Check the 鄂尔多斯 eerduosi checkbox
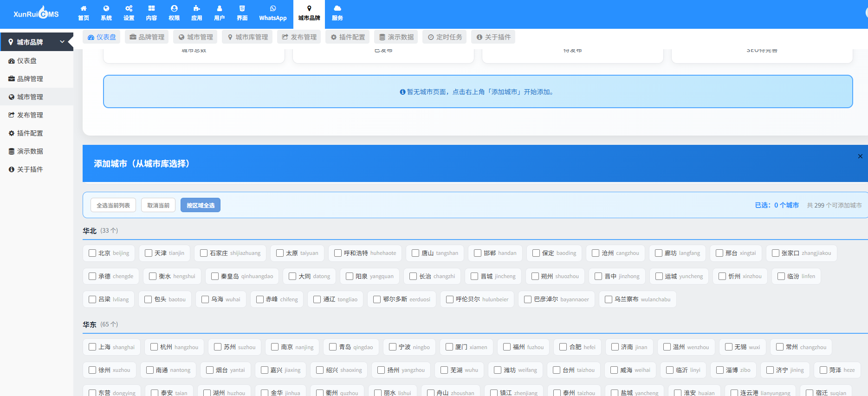Image resolution: width=868 pixels, height=396 pixels. [x=377, y=299]
